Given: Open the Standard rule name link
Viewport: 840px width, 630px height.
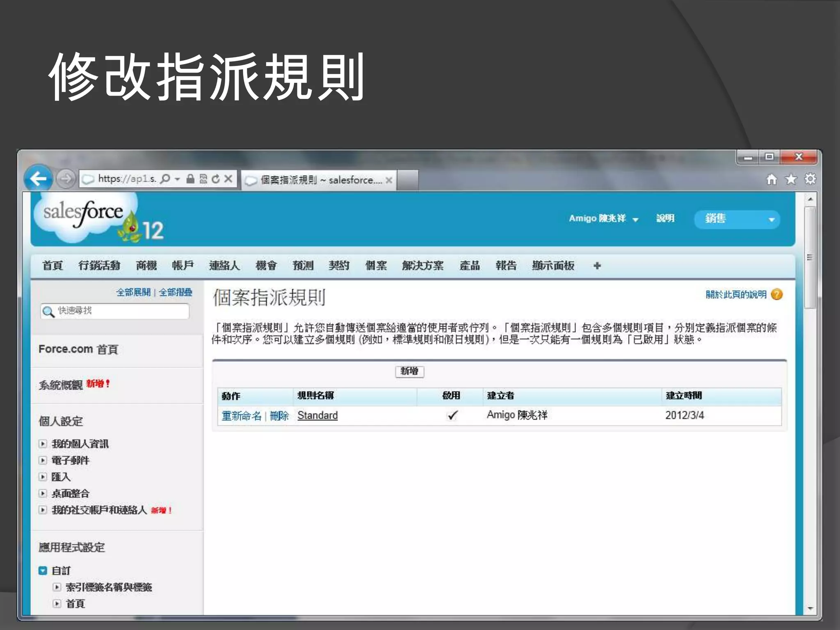Looking at the screenshot, I should [x=317, y=415].
